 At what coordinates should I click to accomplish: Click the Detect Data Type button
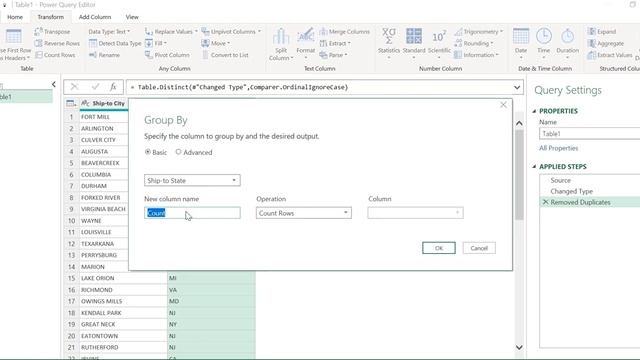pos(115,43)
